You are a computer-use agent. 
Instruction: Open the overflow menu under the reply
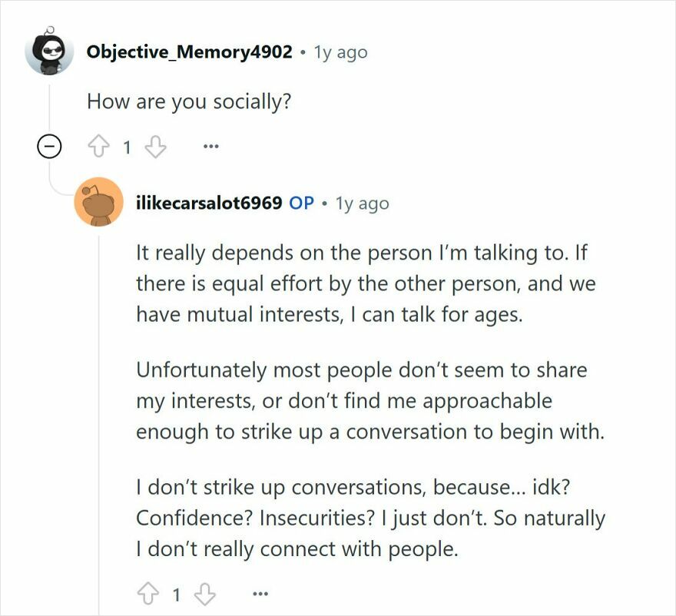pos(259,593)
